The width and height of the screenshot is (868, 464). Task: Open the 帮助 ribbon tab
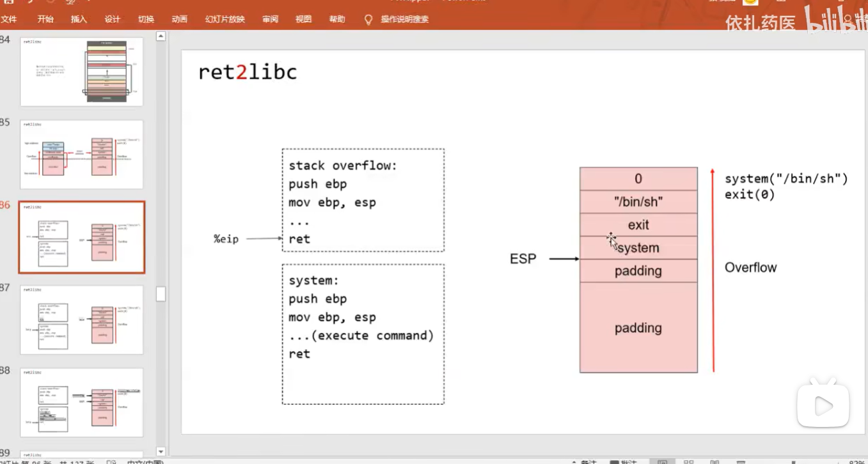tap(337, 19)
